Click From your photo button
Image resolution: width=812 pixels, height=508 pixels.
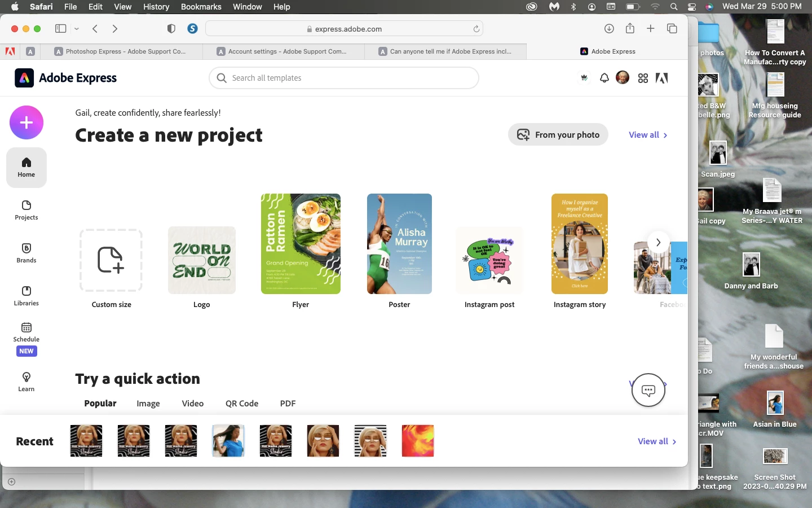pos(558,134)
